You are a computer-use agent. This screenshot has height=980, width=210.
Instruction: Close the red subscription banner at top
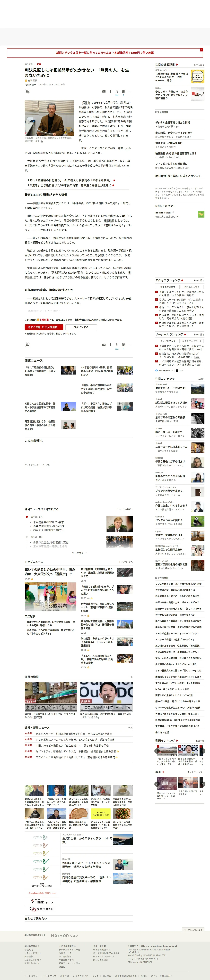pos(201,50)
